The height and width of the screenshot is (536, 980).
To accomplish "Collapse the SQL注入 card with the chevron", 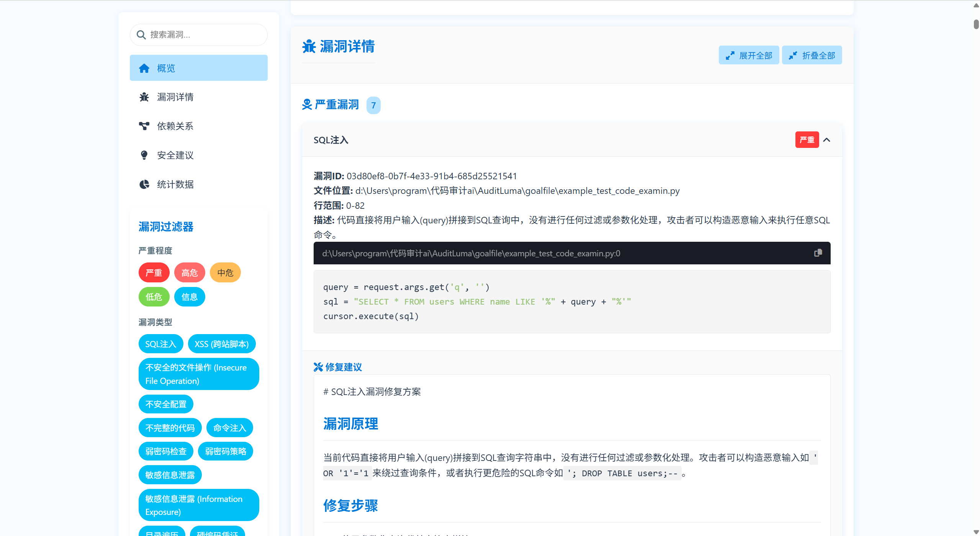I will tap(827, 140).
